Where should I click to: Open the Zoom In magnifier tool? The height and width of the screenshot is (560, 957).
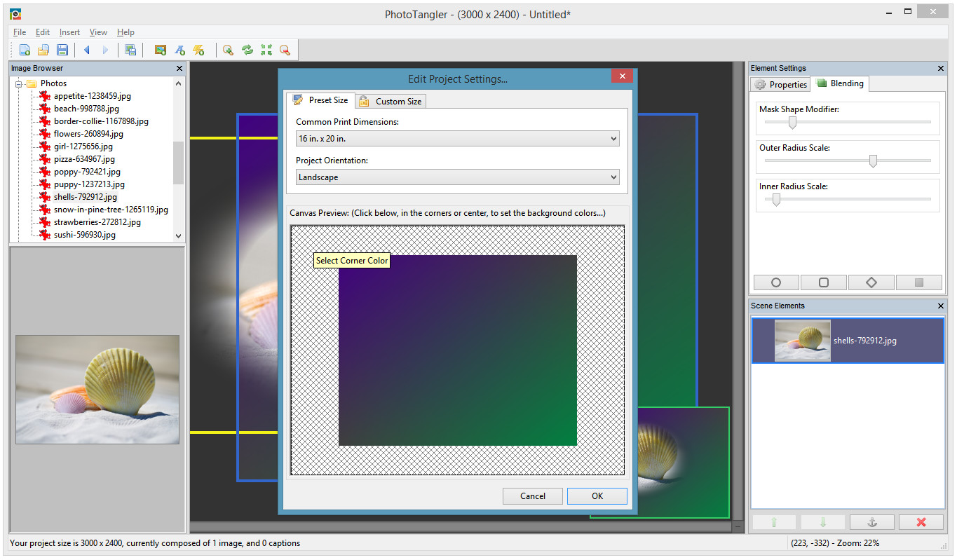228,50
